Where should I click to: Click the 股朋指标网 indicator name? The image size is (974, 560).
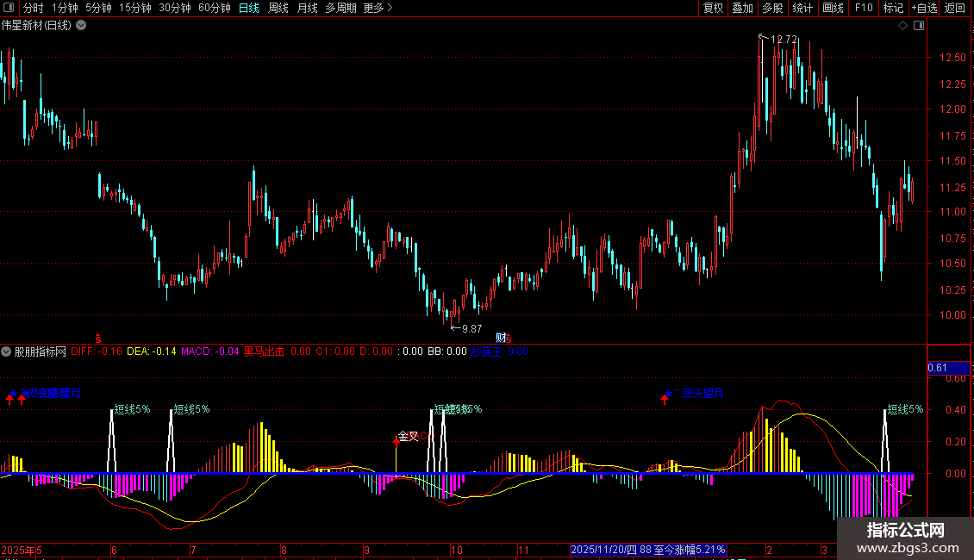(41, 352)
